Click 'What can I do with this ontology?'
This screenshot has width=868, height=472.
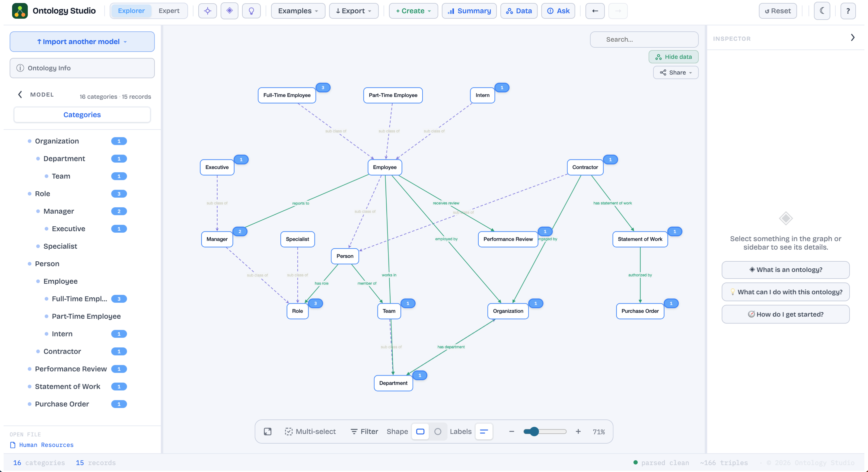tap(785, 292)
